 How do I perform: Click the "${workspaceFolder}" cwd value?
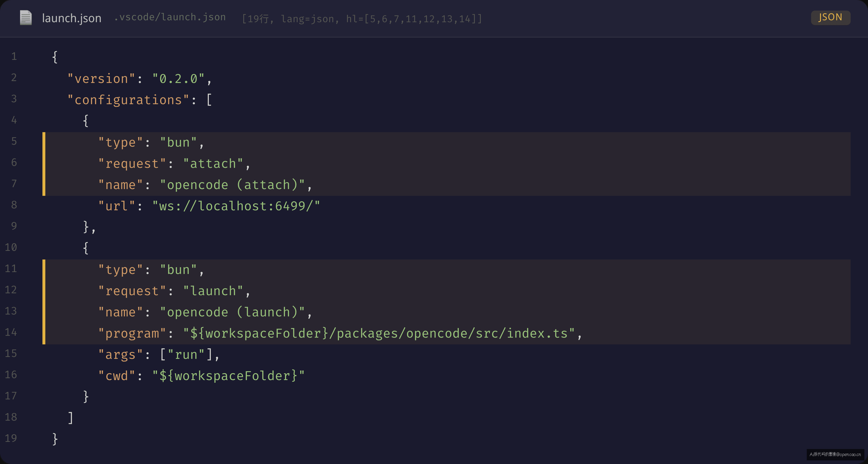229,376
